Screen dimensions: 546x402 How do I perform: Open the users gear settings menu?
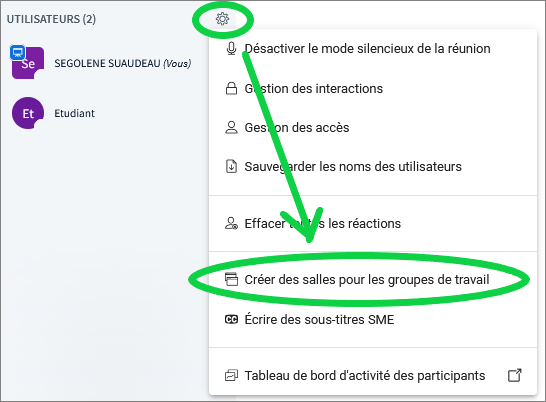coord(222,19)
